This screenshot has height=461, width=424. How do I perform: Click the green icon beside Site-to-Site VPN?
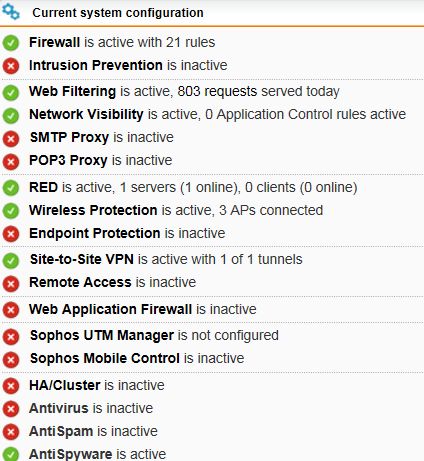[11, 260]
